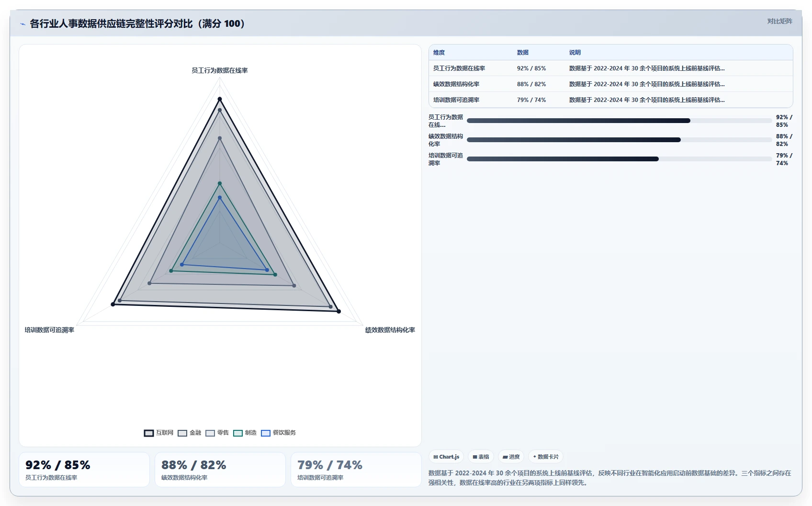Click 互联网 top data point on radar

pos(220,99)
